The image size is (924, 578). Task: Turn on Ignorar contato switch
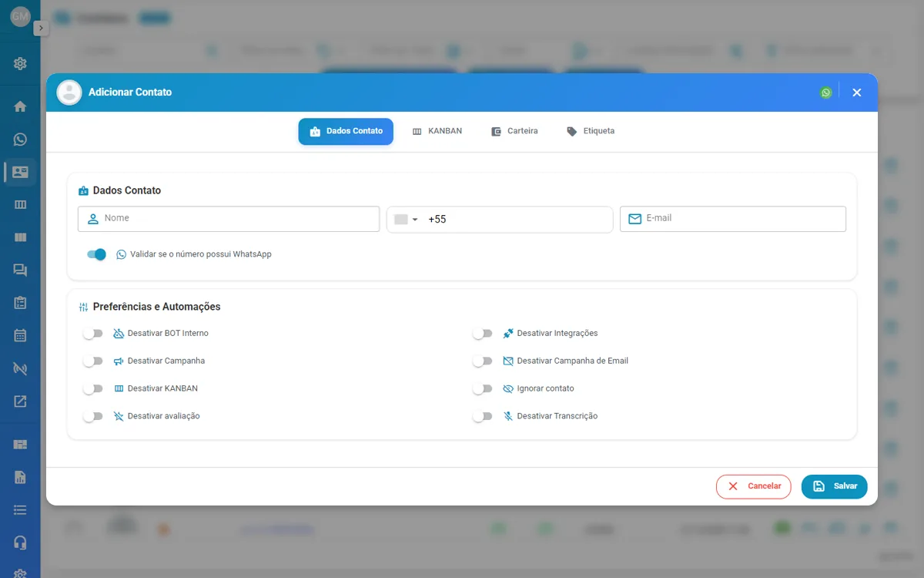(483, 388)
